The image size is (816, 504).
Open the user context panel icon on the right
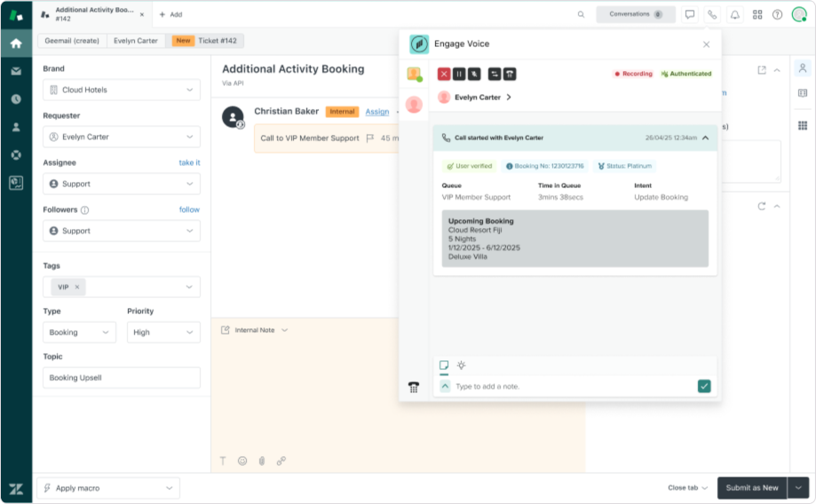tap(803, 68)
